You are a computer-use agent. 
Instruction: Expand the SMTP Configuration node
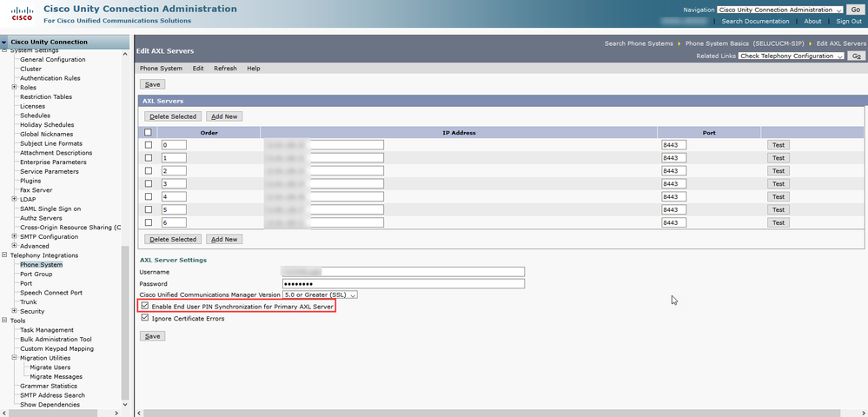coord(14,236)
